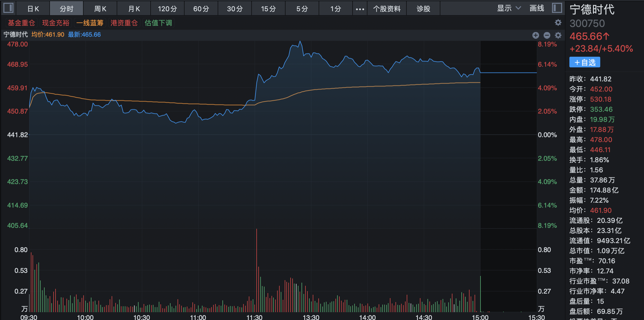
Task: Click 金额 174.88亿 row
Action: [x=594, y=190]
